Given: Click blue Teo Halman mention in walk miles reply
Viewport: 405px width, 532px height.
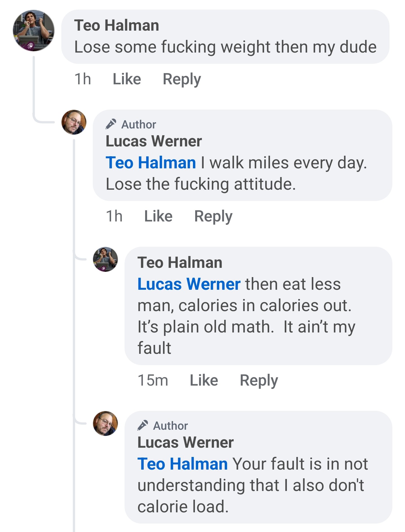Looking at the screenshot, I should [x=151, y=162].
